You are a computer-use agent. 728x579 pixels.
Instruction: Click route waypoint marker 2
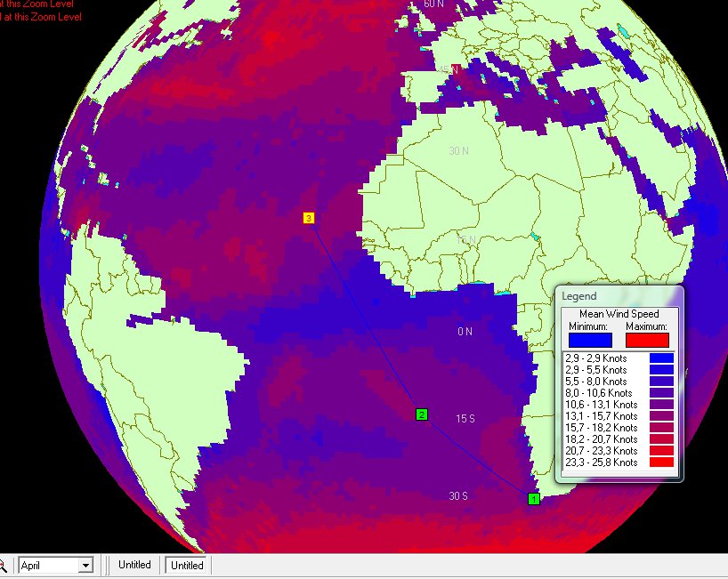[422, 414]
